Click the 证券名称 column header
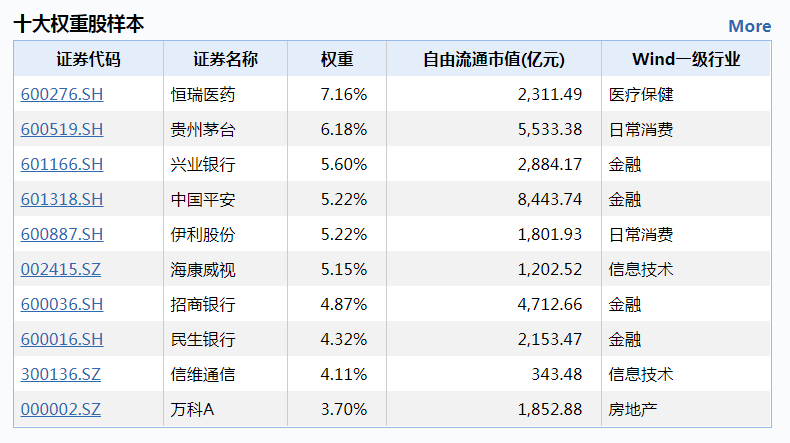This screenshot has height=443, width=790. pos(225,59)
